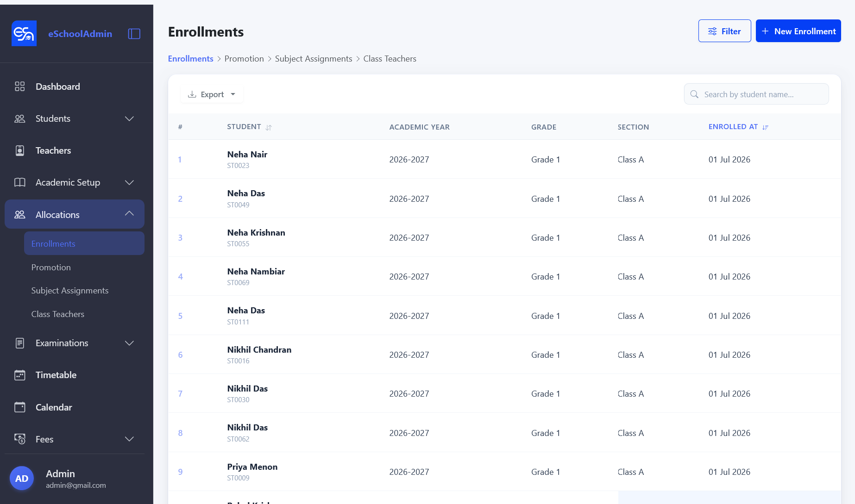Click the Export download icon
Screen dimensions: 855x504
(192, 94)
